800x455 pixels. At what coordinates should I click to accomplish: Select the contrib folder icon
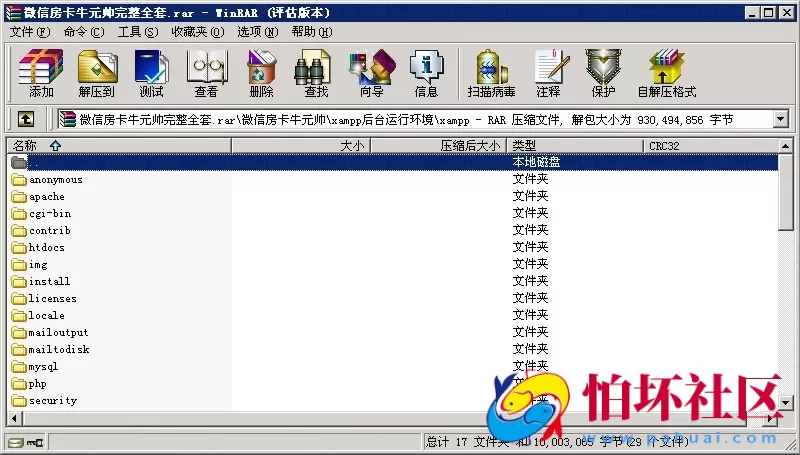point(19,231)
